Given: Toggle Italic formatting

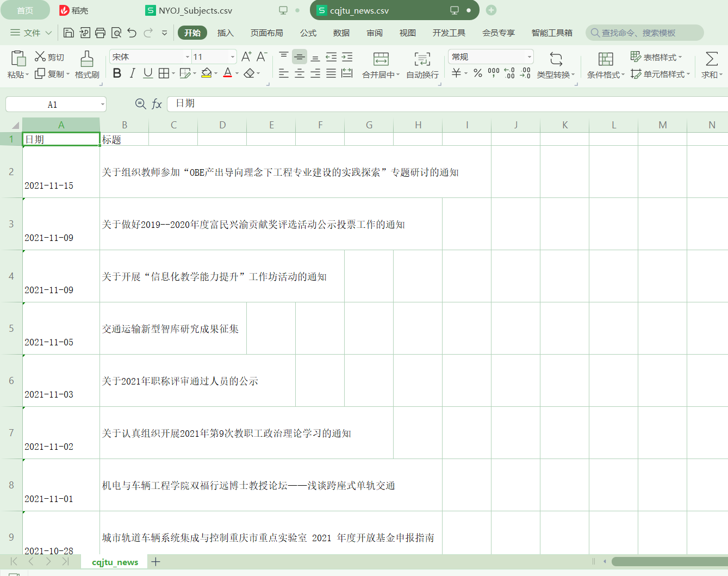Looking at the screenshot, I should [132, 73].
